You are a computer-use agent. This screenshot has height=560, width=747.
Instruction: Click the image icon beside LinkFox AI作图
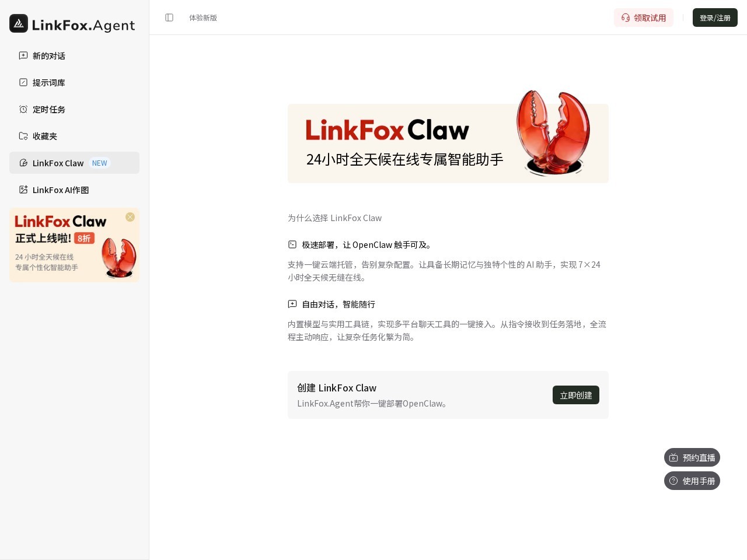point(23,190)
